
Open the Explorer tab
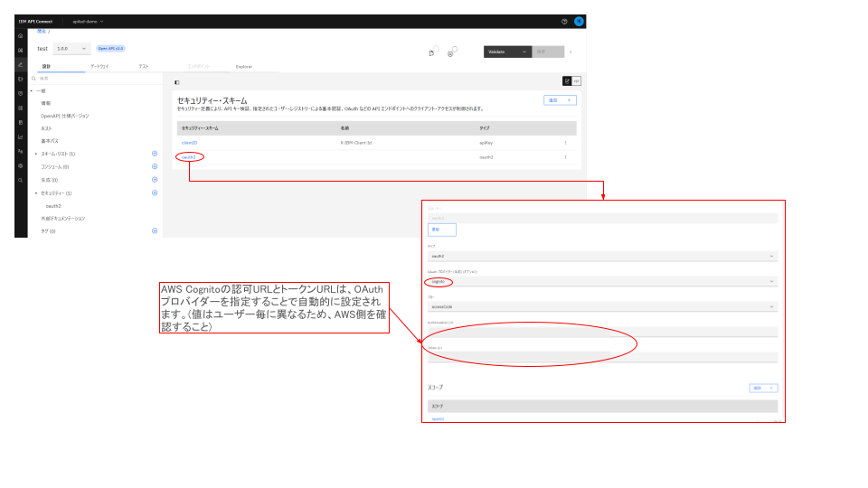pyautogui.click(x=243, y=66)
